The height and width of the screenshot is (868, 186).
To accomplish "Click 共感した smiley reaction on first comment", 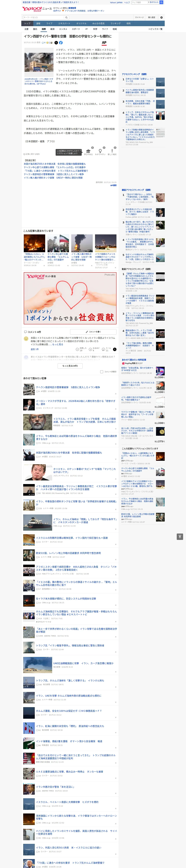I will click(77, 349).
